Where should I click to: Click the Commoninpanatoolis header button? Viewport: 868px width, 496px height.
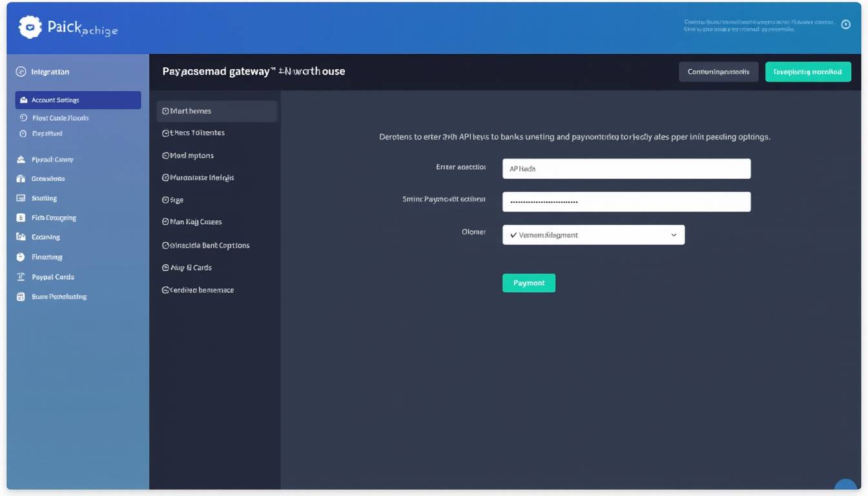718,71
